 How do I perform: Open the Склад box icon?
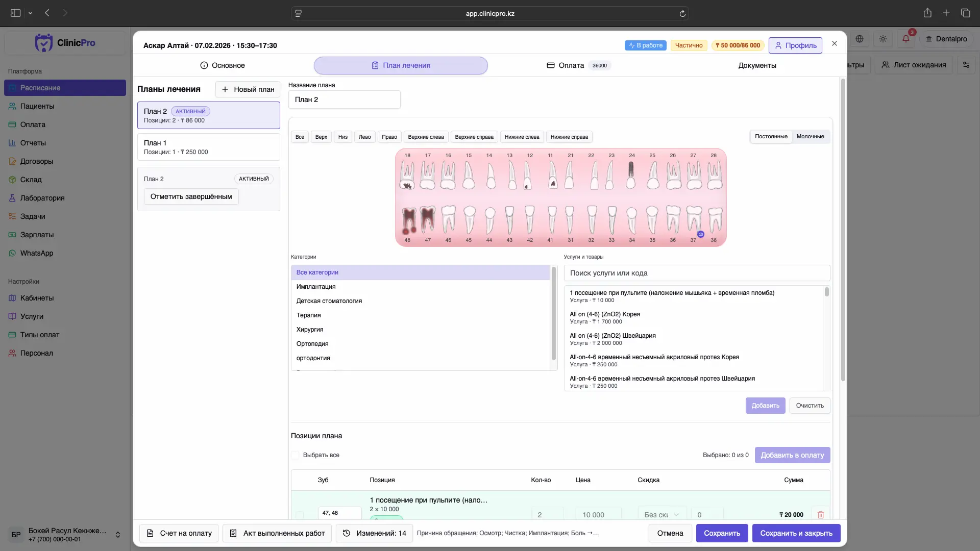(x=12, y=180)
